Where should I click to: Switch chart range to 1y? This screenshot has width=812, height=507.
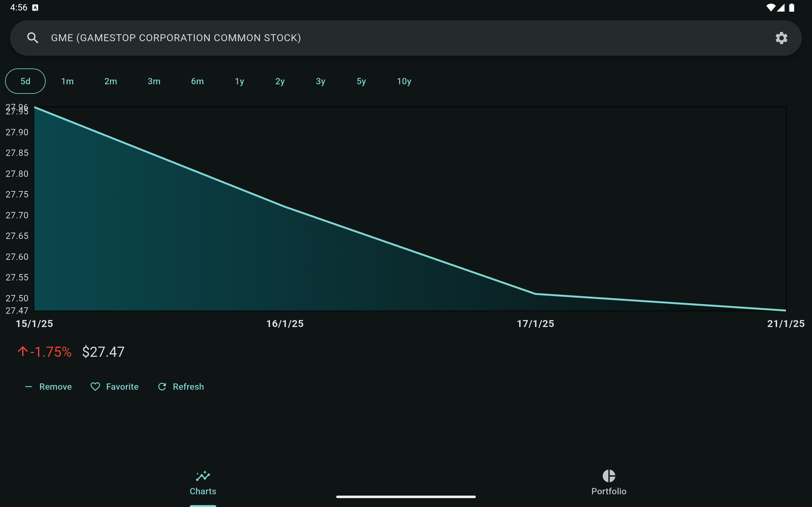(239, 81)
